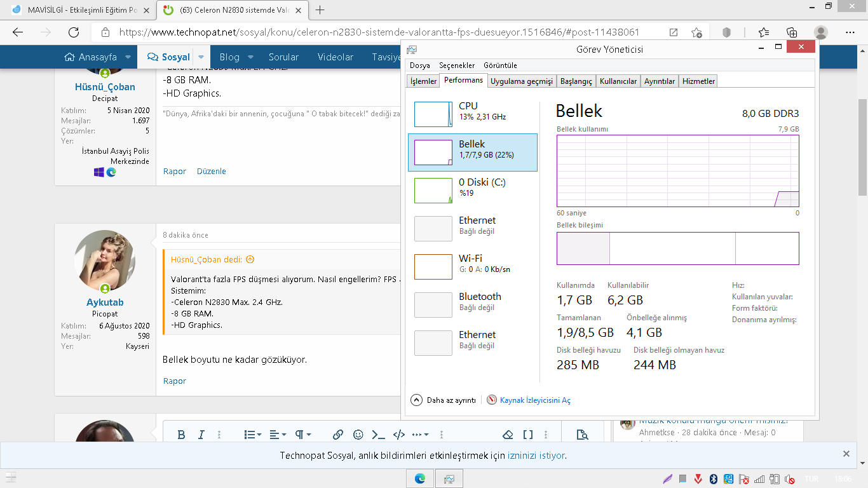868x488 pixels.
Task: Open the paragraph format dropdown in editor
Action: (x=302, y=435)
